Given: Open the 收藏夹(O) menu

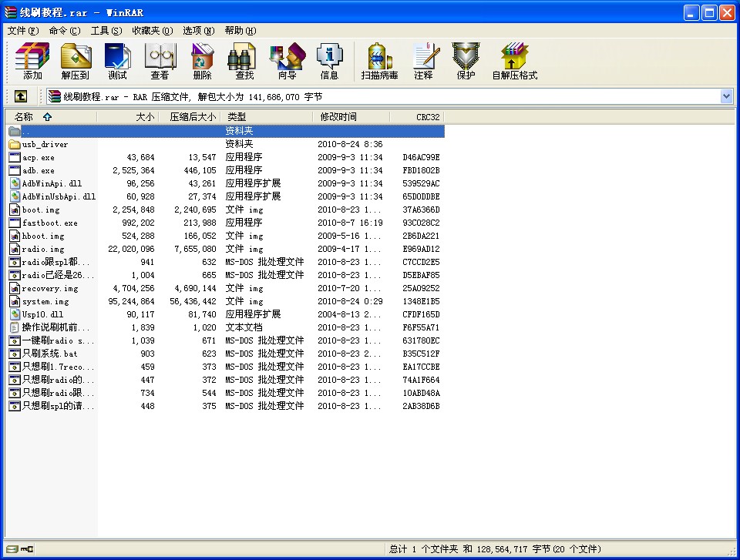Looking at the screenshot, I should [x=153, y=31].
